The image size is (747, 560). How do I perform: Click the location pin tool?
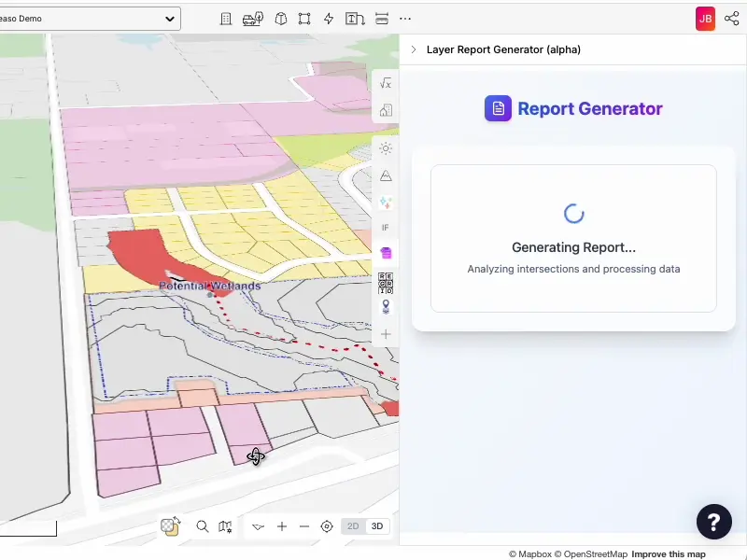pos(386,307)
